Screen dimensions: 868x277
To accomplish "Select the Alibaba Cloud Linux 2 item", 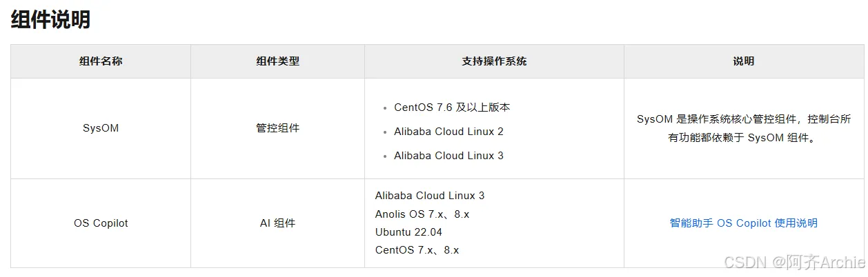I will [448, 132].
